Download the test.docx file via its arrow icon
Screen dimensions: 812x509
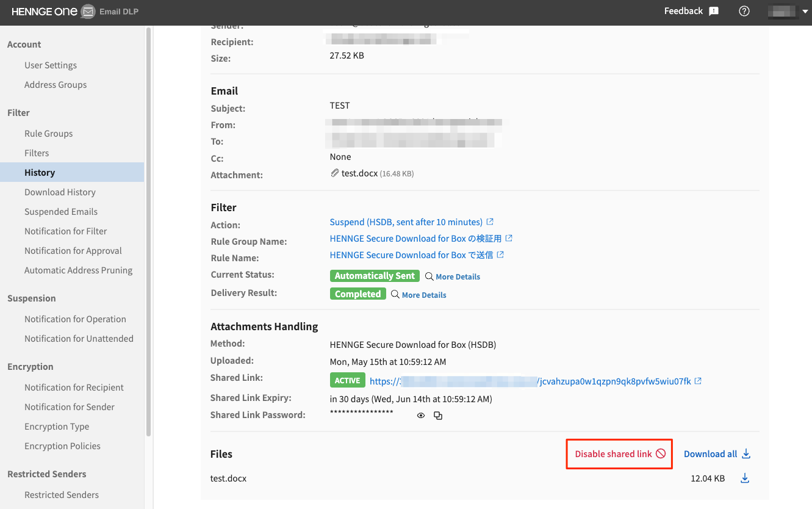(x=745, y=478)
